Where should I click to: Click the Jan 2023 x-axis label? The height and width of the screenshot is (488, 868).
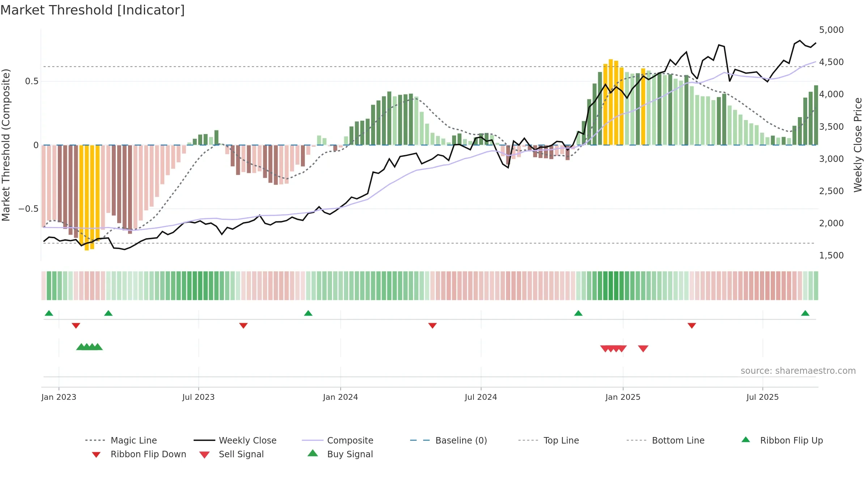[x=59, y=397]
